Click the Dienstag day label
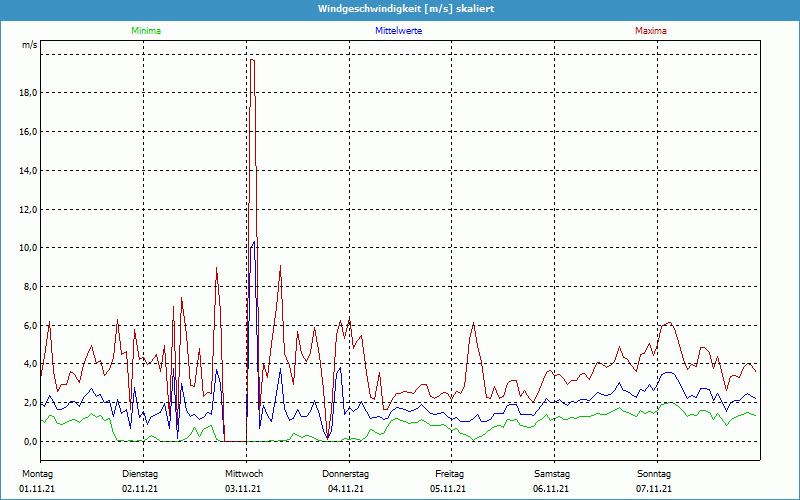800x500 pixels. pos(140,474)
